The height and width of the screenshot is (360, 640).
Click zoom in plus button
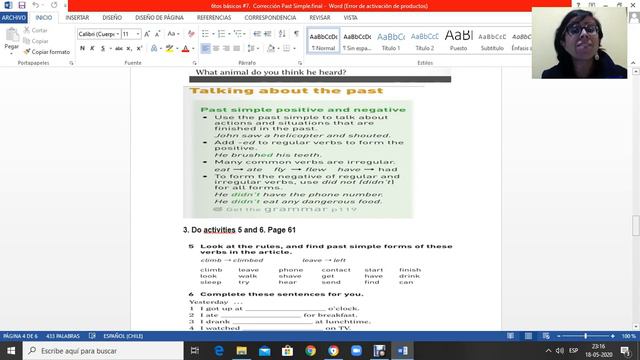pos(613,336)
